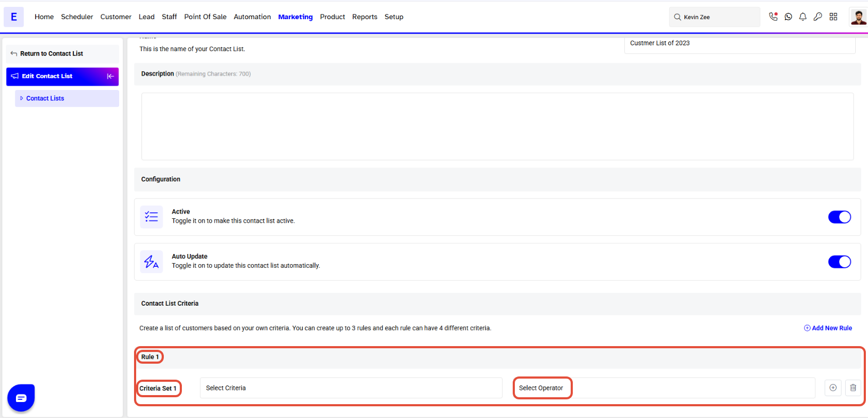Click the Custmer List of 2023 name field
This screenshot has width=868, height=418.
click(x=740, y=44)
